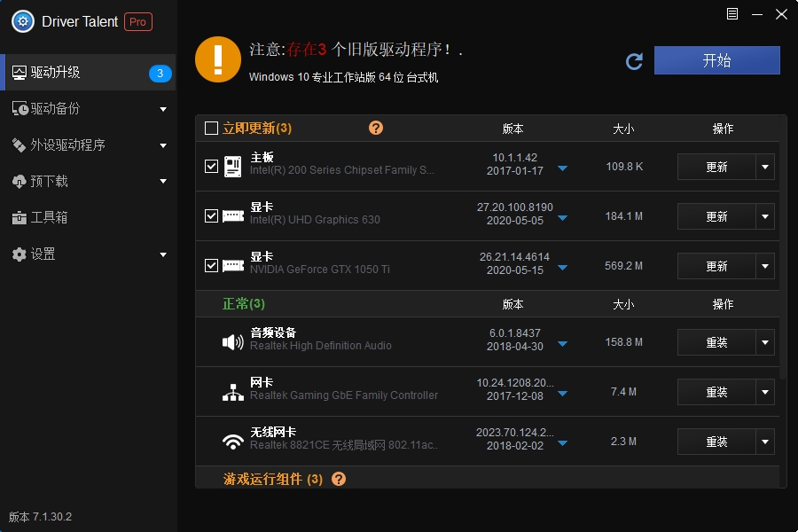Click the 设置 gear icon in sidebar
This screenshot has width=798, height=532.
click(19, 254)
